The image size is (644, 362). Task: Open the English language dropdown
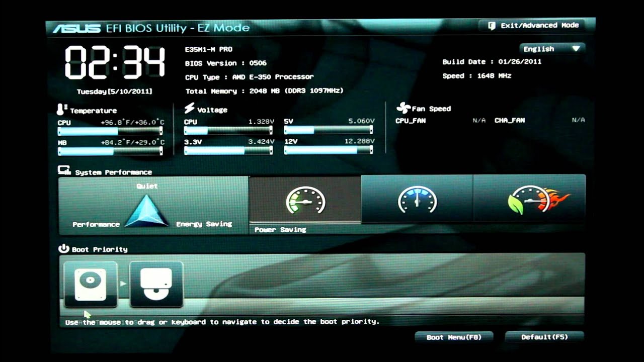click(552, 49)
